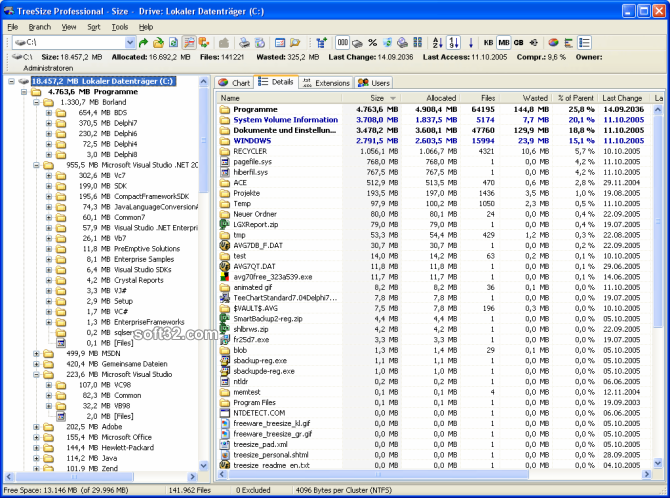
Task: Click the grayed-out go up folder icon
Action: pyautogui.click(x=224, y=43)
